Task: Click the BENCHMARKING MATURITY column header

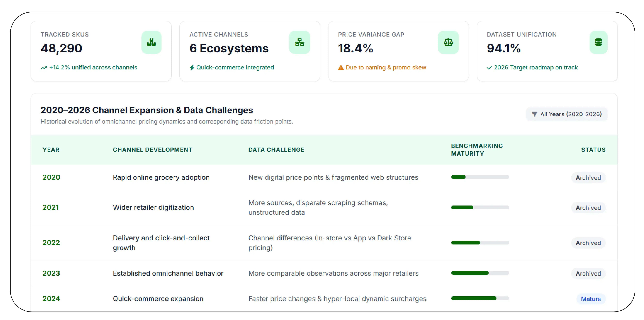Action: click(x=477, y=150)
